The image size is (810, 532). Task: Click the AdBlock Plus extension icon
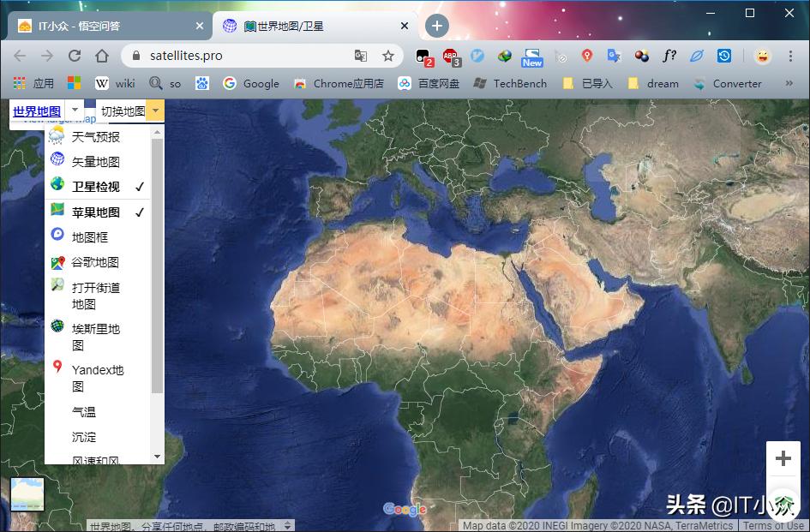(451, 57)
